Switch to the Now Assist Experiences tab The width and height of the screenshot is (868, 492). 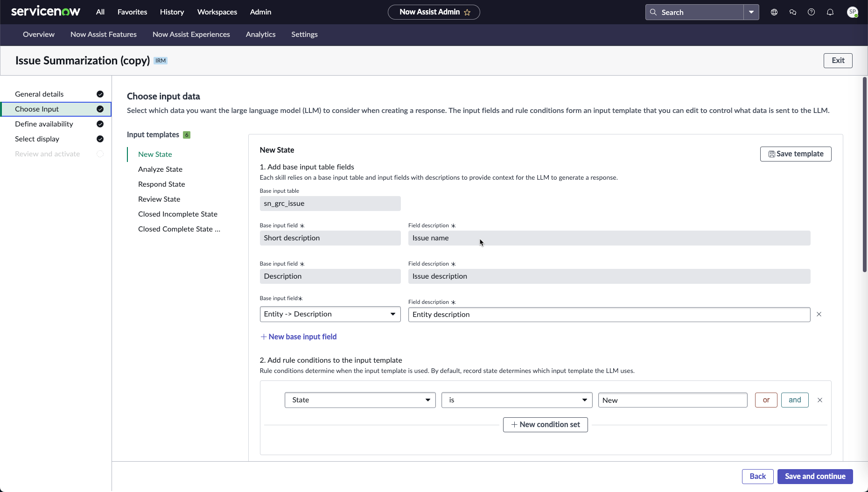click(x=191, y=35)
